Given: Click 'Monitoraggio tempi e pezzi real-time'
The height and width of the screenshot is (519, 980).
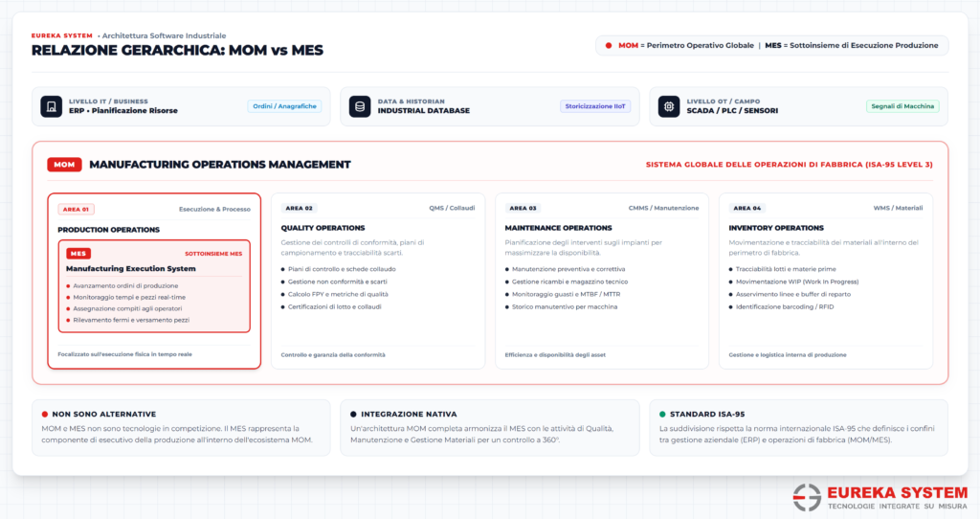Looking at the screenshot, I should click(x=129, y=297).
